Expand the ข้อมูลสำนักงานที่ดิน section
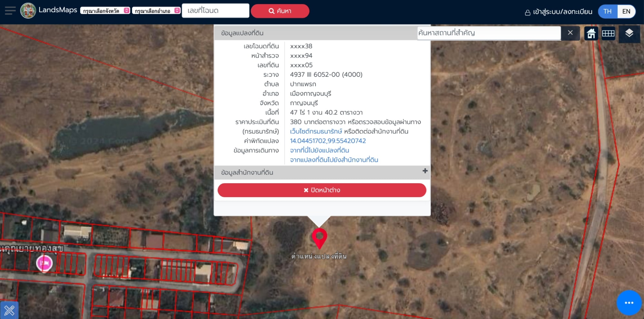 pyautogui.click(x=425, y=171)
